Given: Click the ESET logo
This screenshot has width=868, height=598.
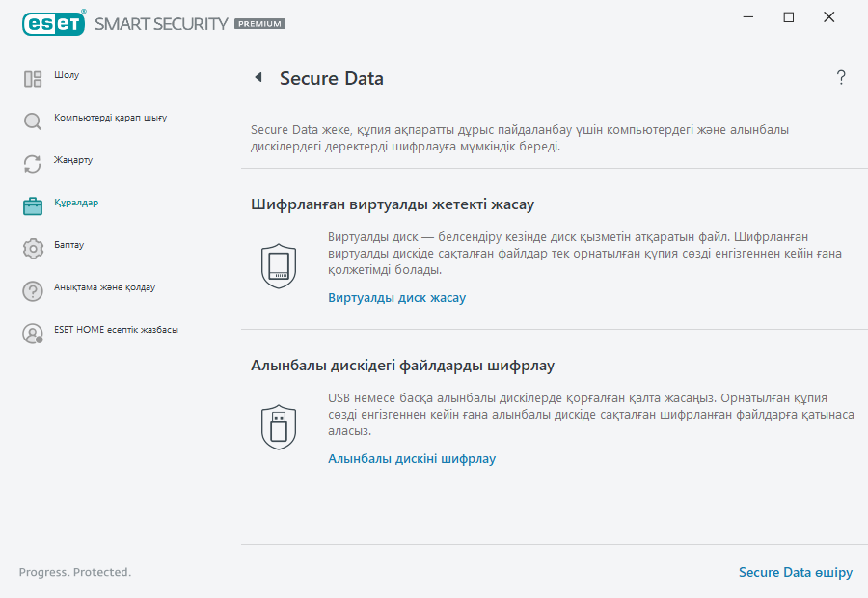Looking at the screenshot, I should click(53, 22).
